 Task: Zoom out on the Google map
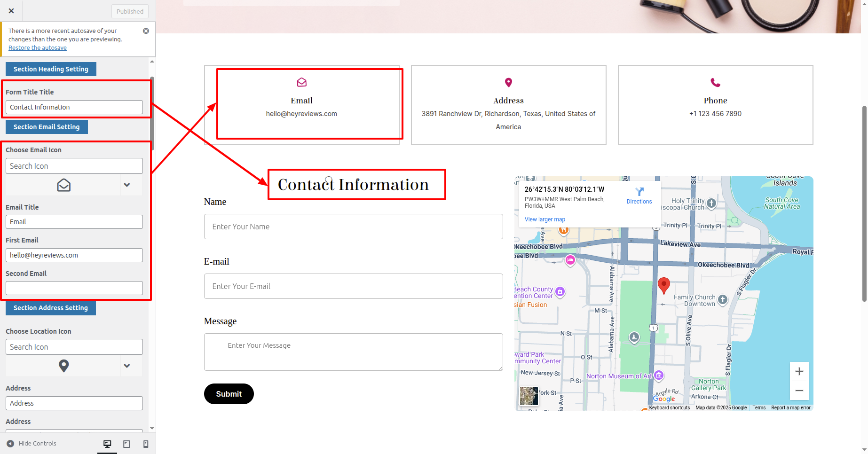799,391
